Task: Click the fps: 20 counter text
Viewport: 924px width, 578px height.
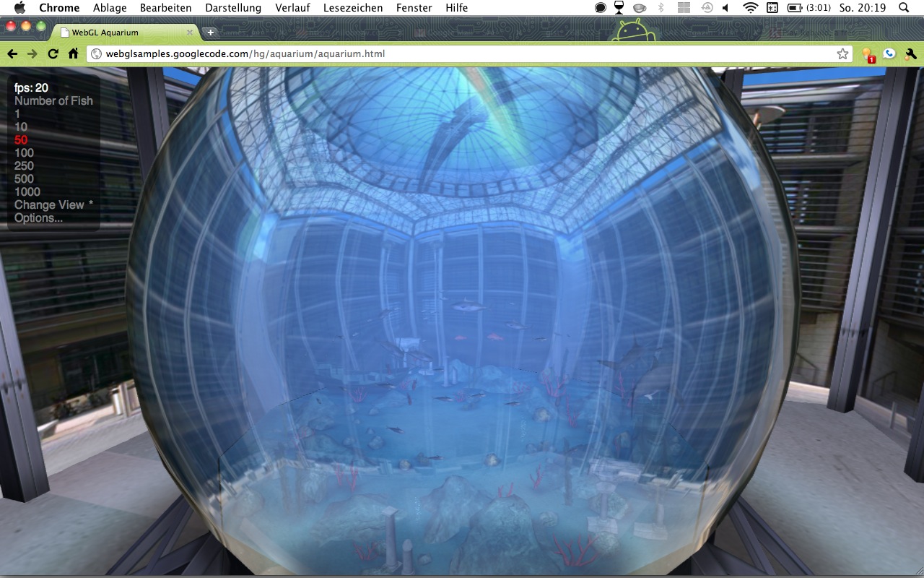Action: pos(32,87)
